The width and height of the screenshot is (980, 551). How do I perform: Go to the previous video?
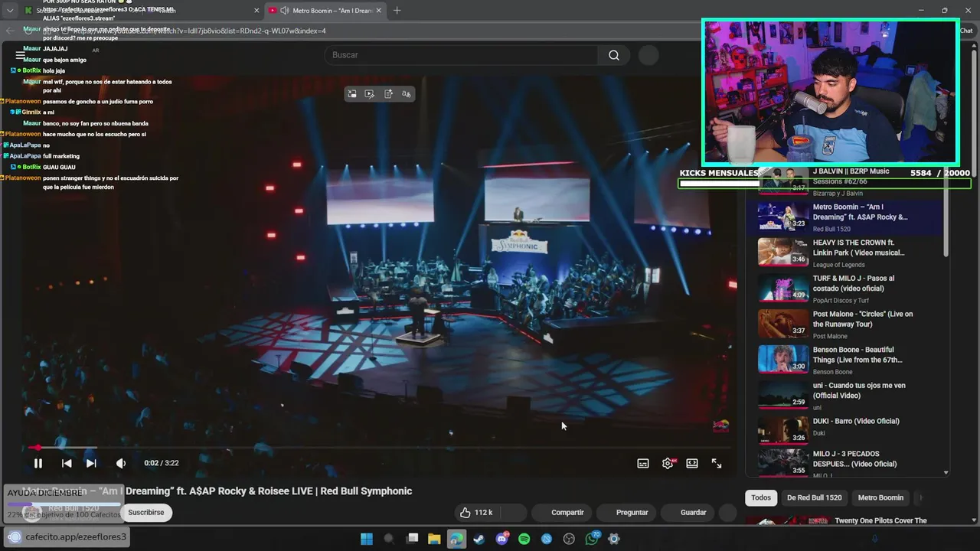tap(67, 463)
